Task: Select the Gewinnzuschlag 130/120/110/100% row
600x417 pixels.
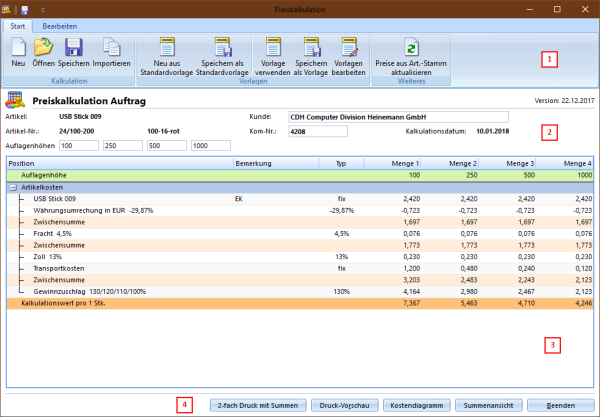Action: [x=300, y=292]
